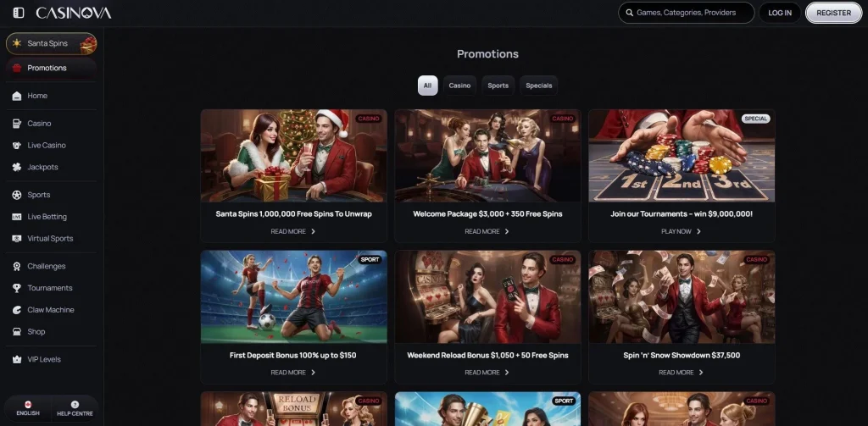Click the LOG IN button
Viewport: 868px width, 426px height.
click(x=780, y=13)
